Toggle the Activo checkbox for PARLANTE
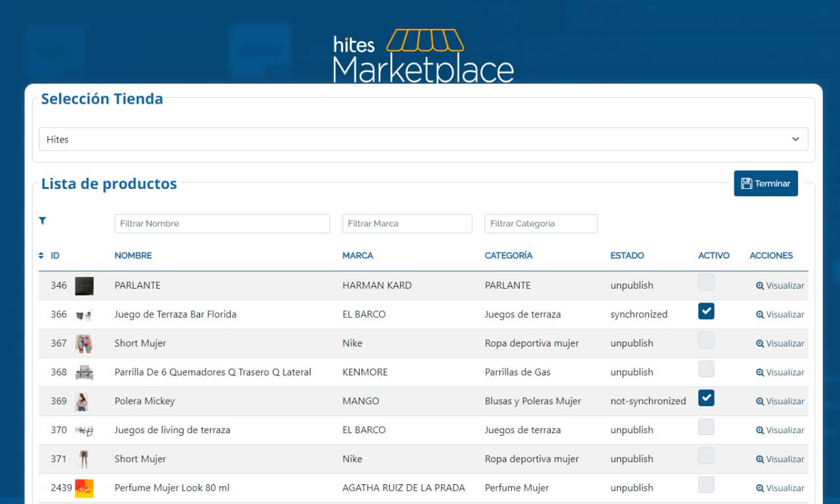 pyautogui.click(x=706, y=283)
